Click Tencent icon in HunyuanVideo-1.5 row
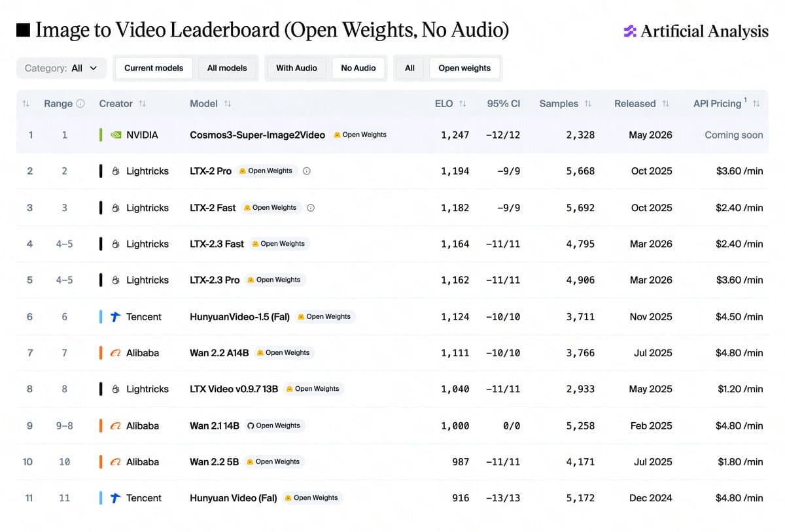This screenshot has height=532, width=785. 116,317
